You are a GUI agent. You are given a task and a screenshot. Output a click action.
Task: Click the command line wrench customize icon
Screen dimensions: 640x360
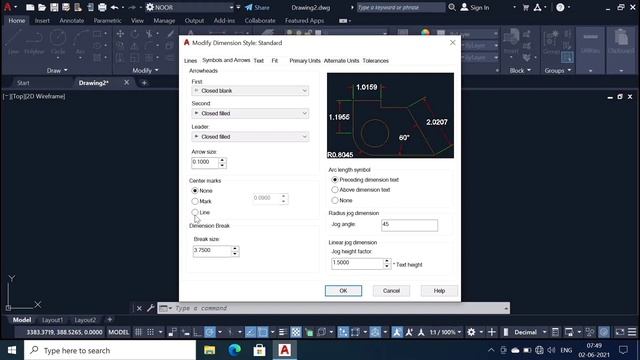pos(150,308)
